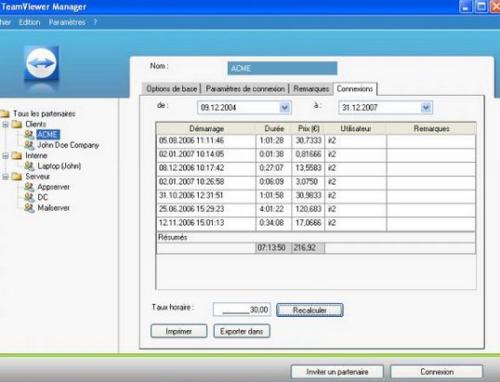The image size is (500, 382).
Task: Click the Utilisateur column header
Action: point(356,128)
